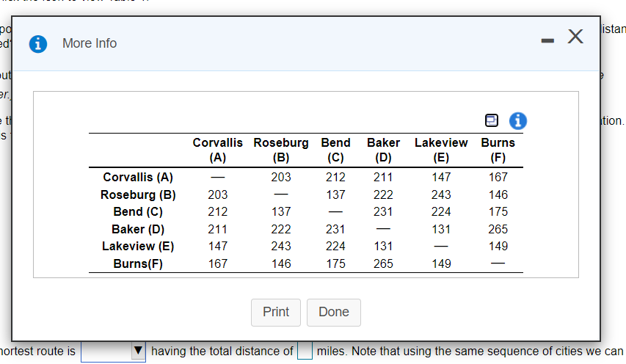Click the blue More Info header icon

point(38,43)
